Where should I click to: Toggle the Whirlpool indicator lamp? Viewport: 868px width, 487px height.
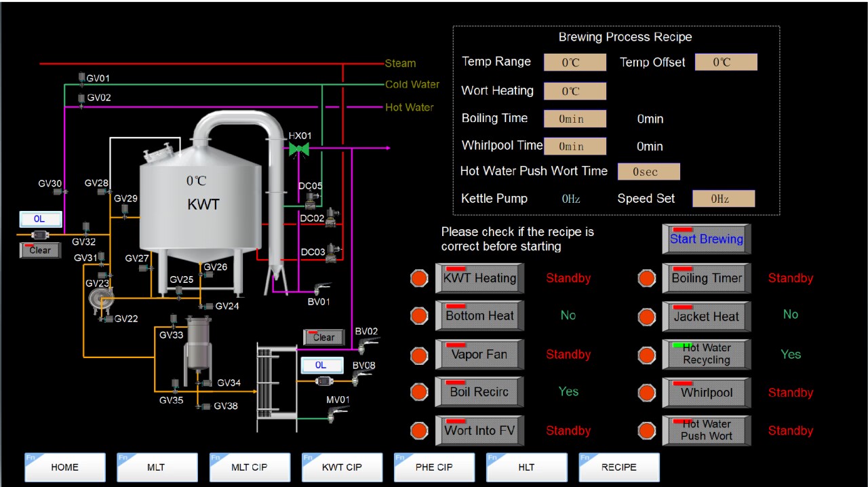point(646,392)
